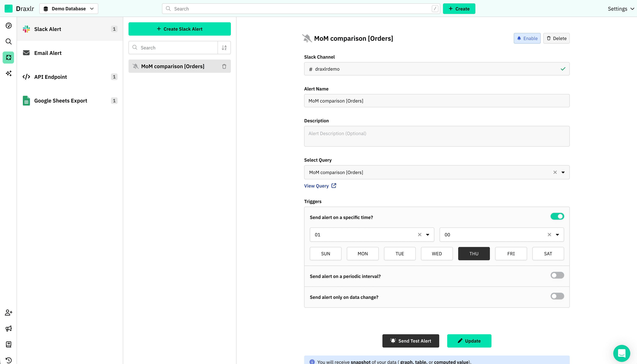Screen dimensions: 637x364
Task: Expand the minute dropdown arrow
Action: pyautogui.click(x=558, y=235)
